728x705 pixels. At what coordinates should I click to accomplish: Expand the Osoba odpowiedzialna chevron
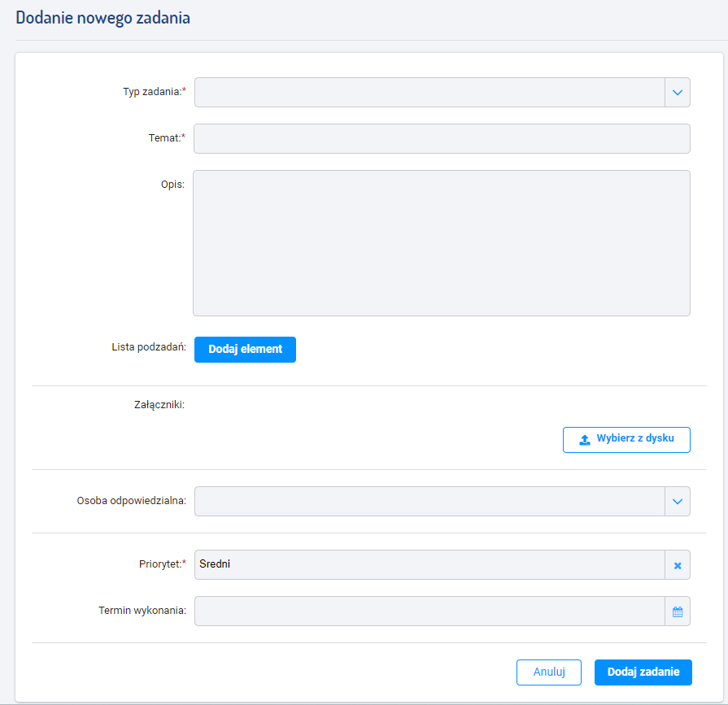click(678, 501)
